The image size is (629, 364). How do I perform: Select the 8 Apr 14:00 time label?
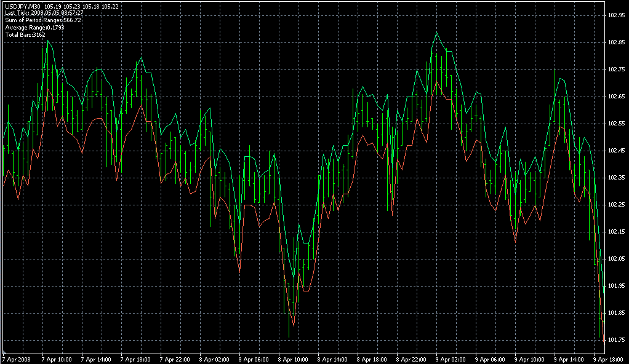click(332, 359)
